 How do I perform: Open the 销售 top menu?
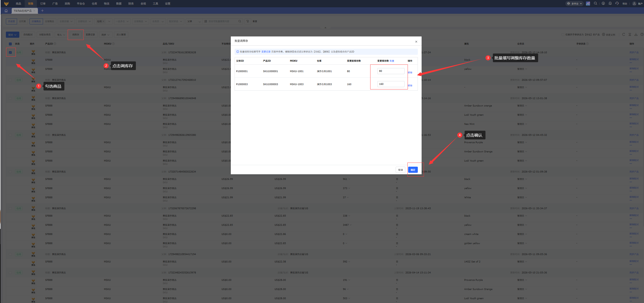click(x=31, y=4)
